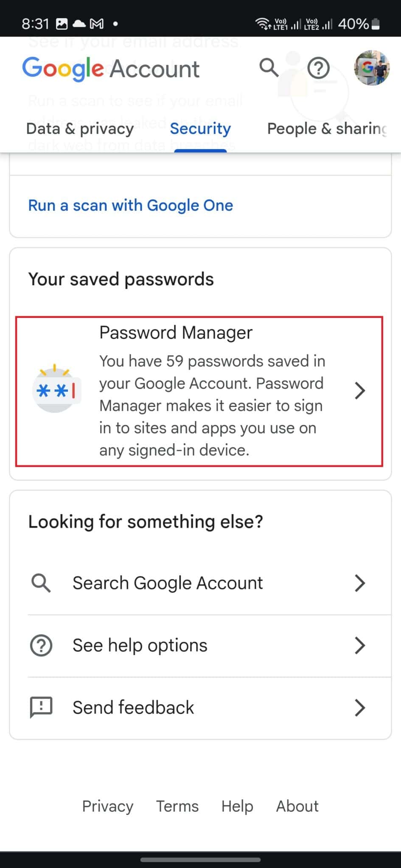
Task: Open the Privacy footer link
Action: [107, 806]
